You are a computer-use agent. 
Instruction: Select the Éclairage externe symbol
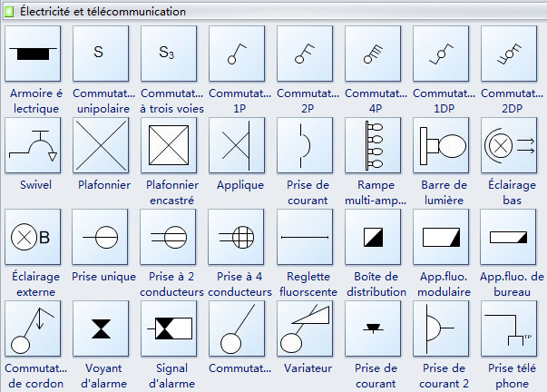pyautogui.click(x=32, y=237)
